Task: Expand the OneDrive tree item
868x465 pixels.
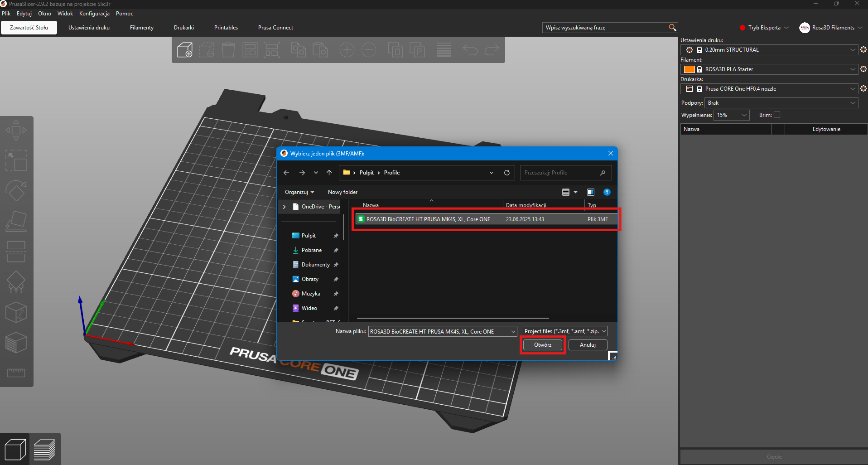Action: (284, 207)
